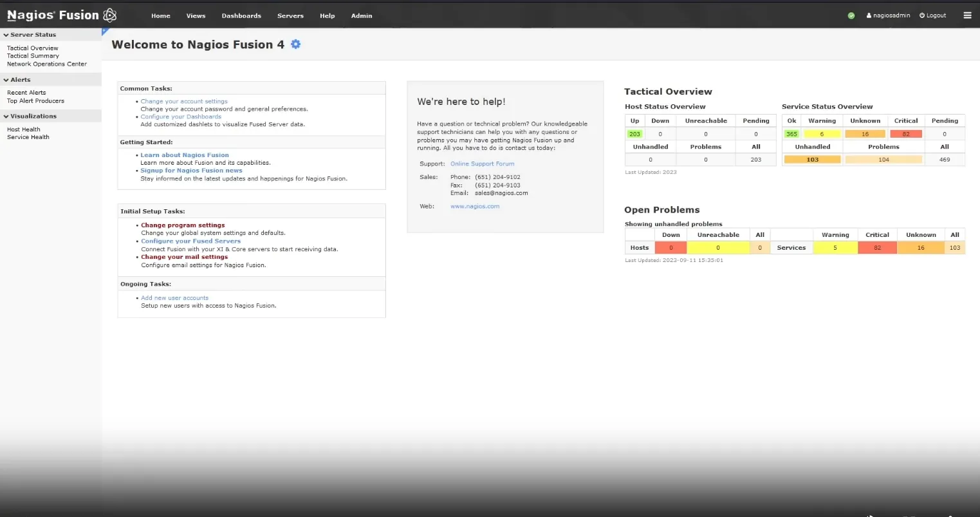This screenshot has width=980, height=517.
Task: Open Network Operations Center in the sidebar
Action: pos(47,64)
